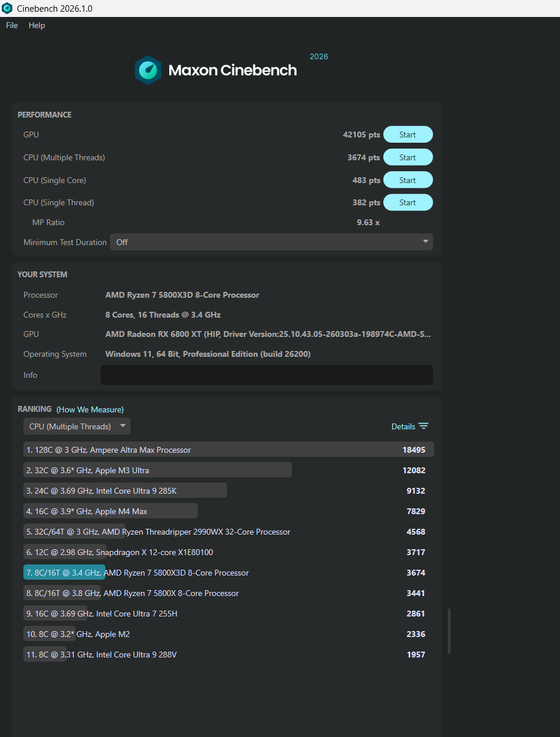The image size is (560, 737).
Task: Click the Details link in Ranking
Action: [403, 426]
